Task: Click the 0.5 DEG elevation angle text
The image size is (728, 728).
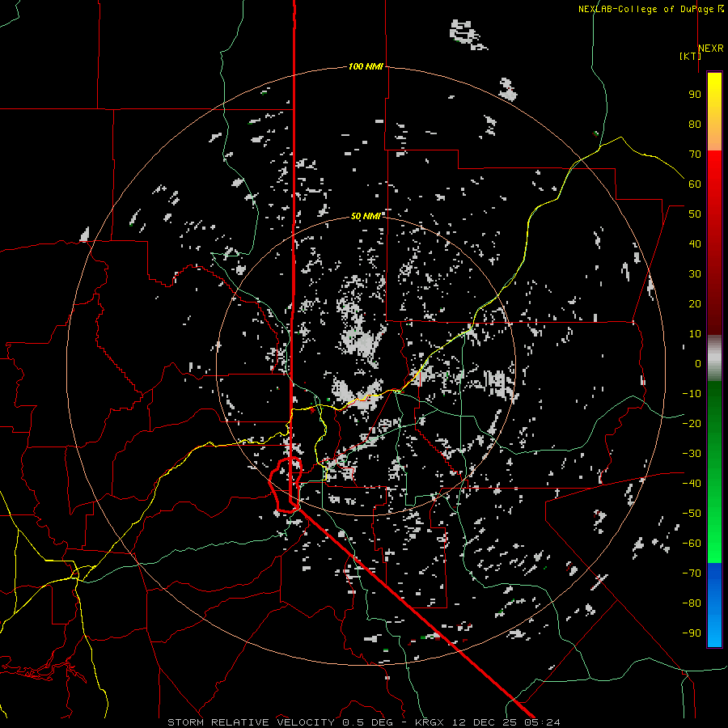Action: click(367, 722)
